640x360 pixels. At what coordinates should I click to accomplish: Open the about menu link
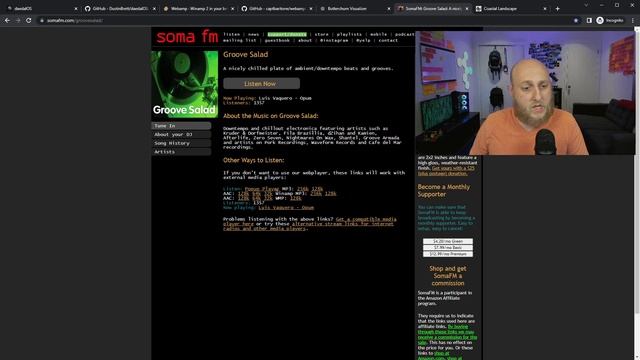[x=304, y=40]
